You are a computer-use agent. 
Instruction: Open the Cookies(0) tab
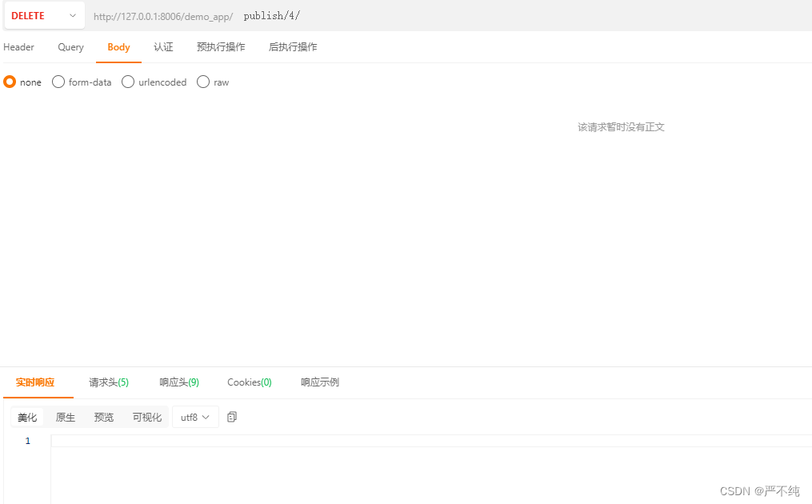pos(249,382)
